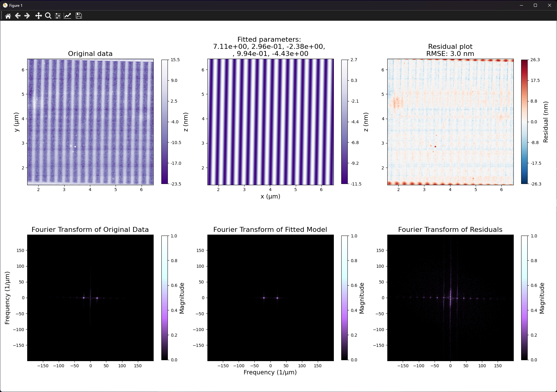Click the fitted model stripes plot
Image resolution: width=557 pixels, height=392 pixels.
tap(270, 122)
